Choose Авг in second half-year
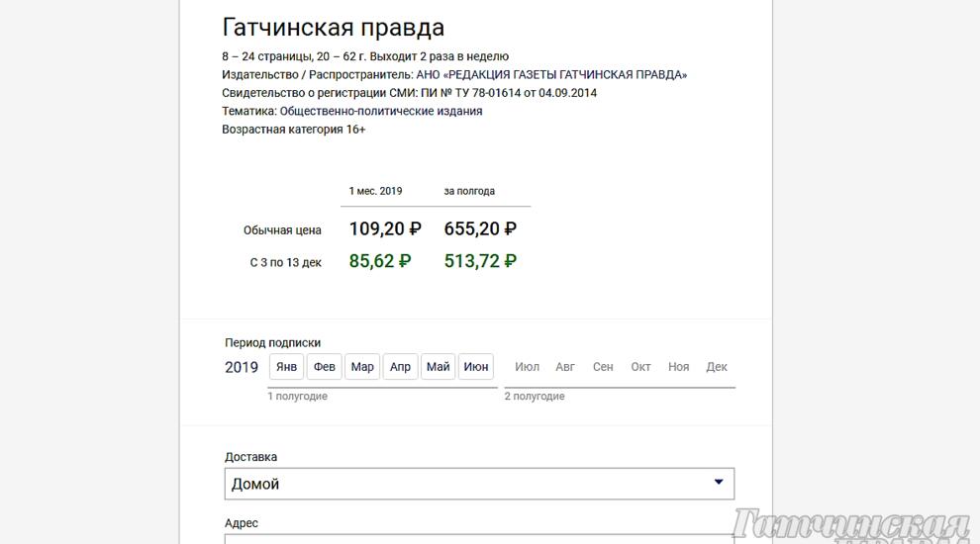This screenshot has height=544, width=980. pos(565,367)
